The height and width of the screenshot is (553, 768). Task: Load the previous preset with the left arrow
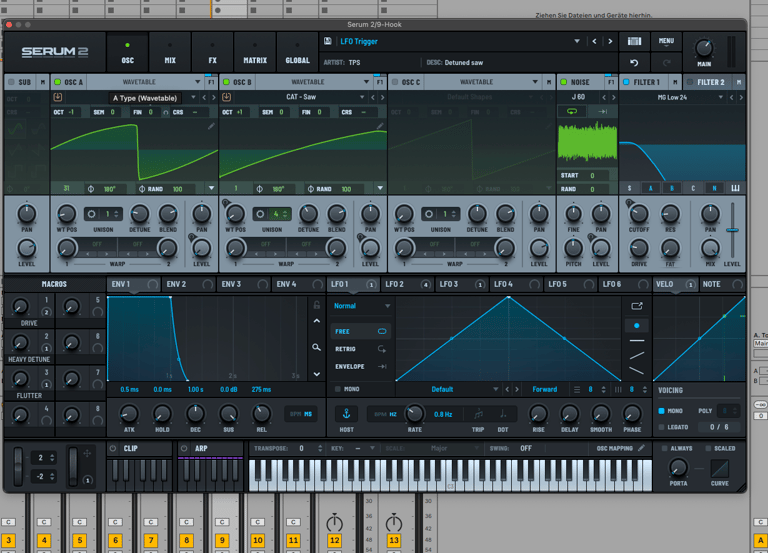[595, 42]
